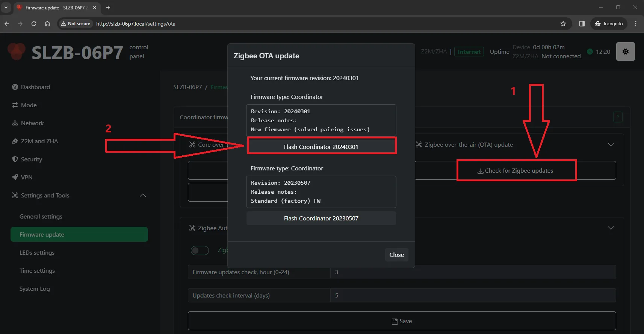Screen dimensions: 644x334
Task: Open LEDs settings in sidebar
Action: coord(37,252)
